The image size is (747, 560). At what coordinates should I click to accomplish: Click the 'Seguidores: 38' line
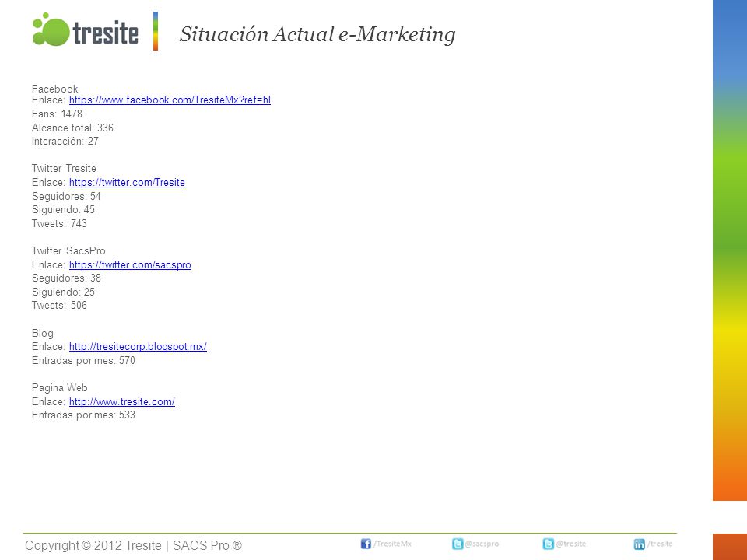[x=66, y=278]
